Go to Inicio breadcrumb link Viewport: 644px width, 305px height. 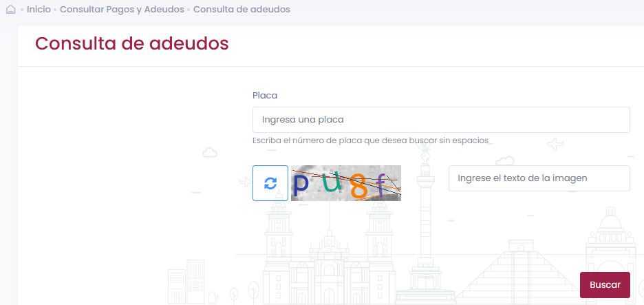coord(39,10)
